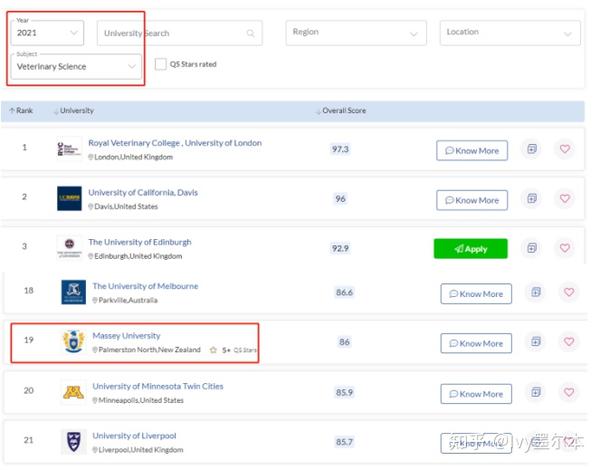Open The University of Edinburgh link
This screenshot has height=470, width=600.
coord(140,242)
